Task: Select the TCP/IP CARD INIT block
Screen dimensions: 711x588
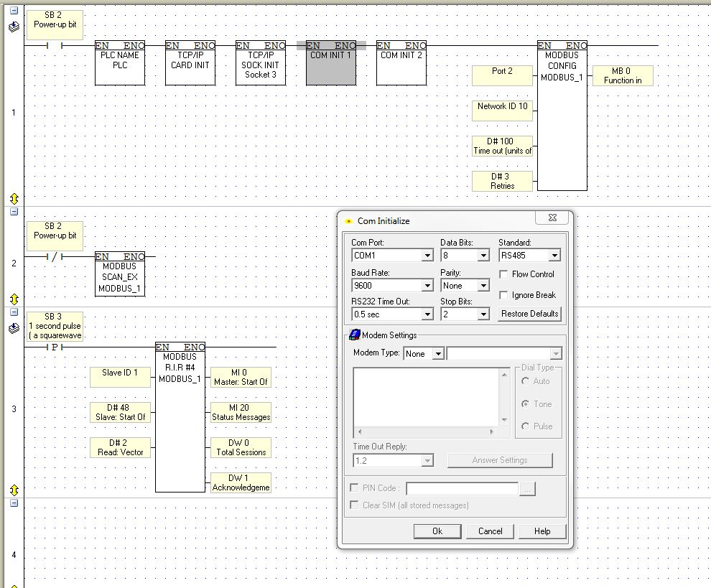Action: tap(190, 63)
